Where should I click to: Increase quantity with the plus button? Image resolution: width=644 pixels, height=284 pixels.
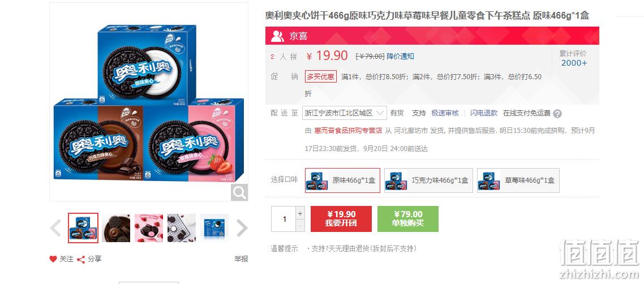pyautogui.click(x=300, y=213)
